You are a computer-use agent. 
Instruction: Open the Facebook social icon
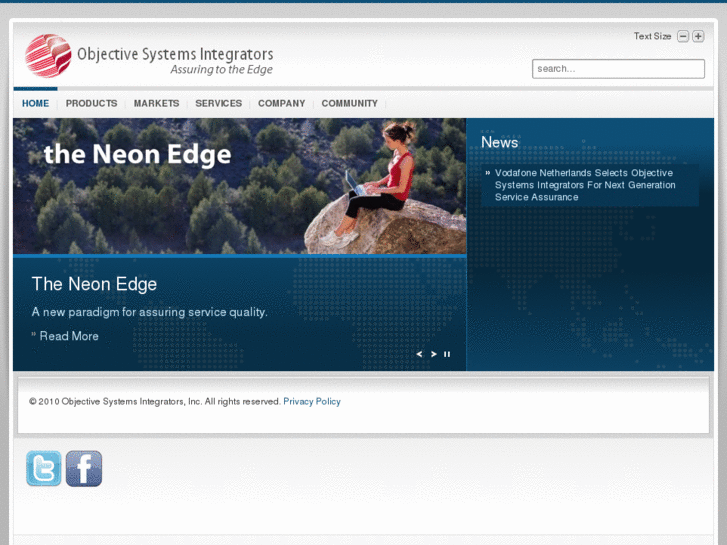84,468
